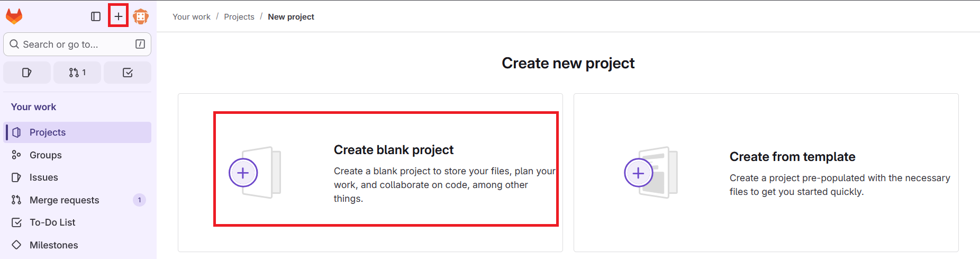Open merge requests counter shortcut

77,73
